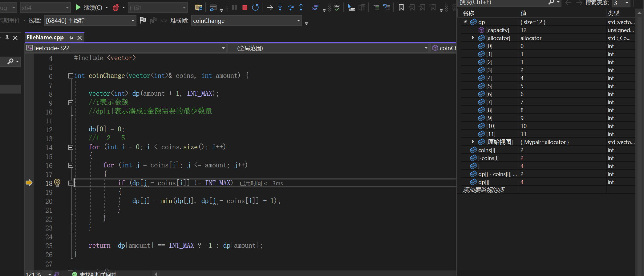Collapse the comment block at line 9
The height and width of the screenshot is (276, 644).
click(x=71, y=103)
